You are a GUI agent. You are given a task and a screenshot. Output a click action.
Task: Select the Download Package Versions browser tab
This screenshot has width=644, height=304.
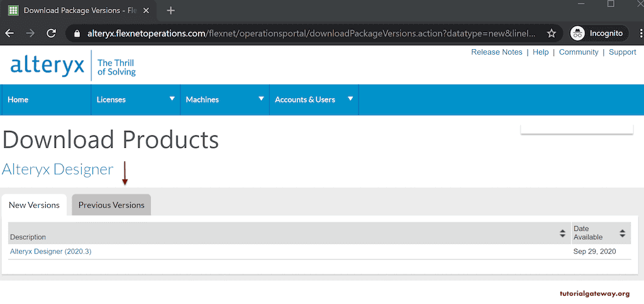click(x=79, y=10)
